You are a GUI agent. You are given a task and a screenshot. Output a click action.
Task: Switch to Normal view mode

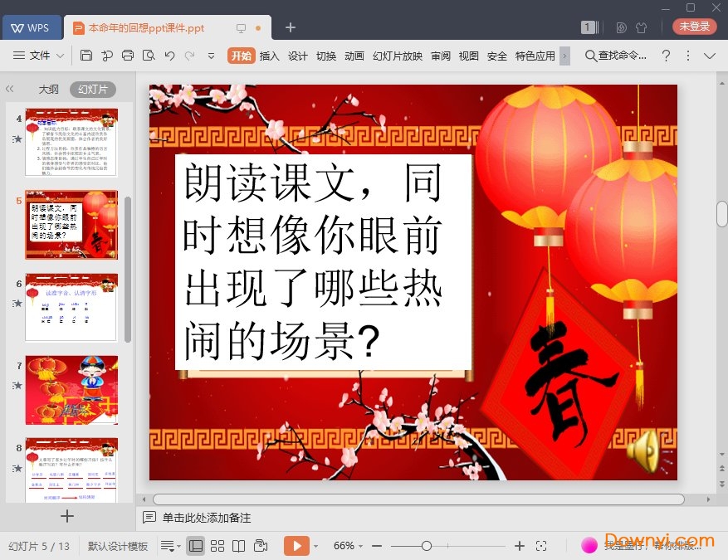click(x=195, y=546)
